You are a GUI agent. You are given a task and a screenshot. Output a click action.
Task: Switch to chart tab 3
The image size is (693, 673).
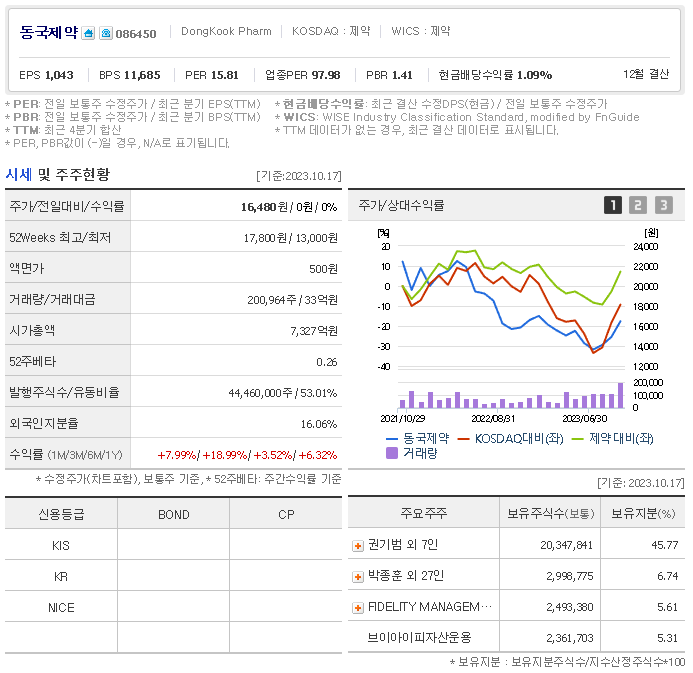click(664, 205)
